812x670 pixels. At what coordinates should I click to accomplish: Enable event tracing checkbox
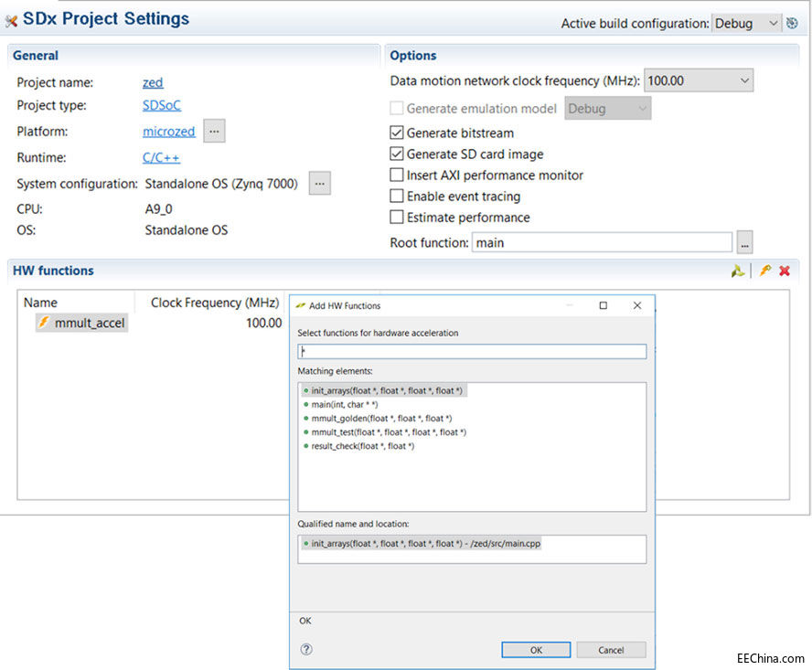397,197
